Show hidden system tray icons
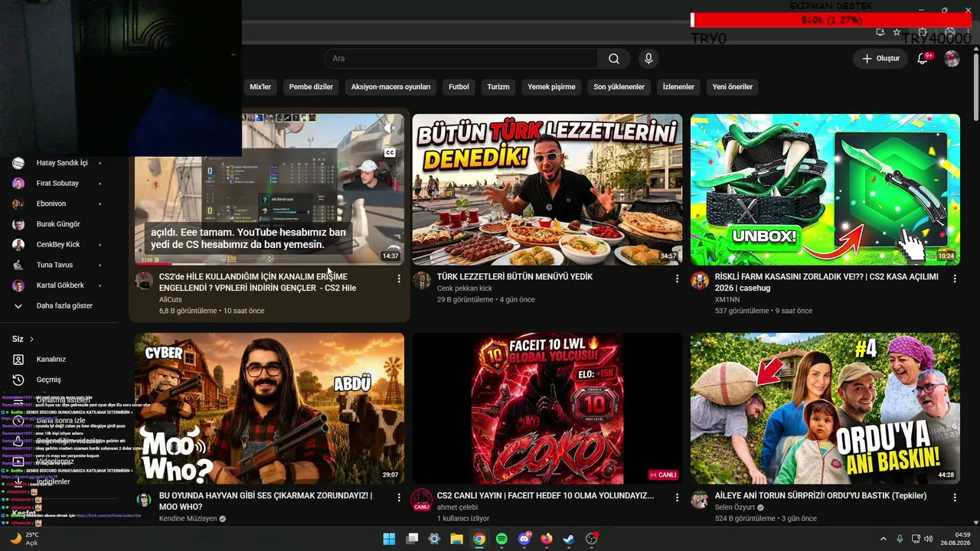This screenshot has width=980, height=551. pyautogui.click(x=883, y=539)
